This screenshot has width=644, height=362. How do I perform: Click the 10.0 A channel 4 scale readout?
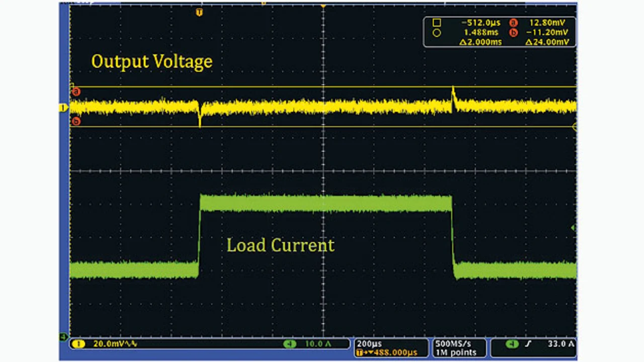[318, 344]
